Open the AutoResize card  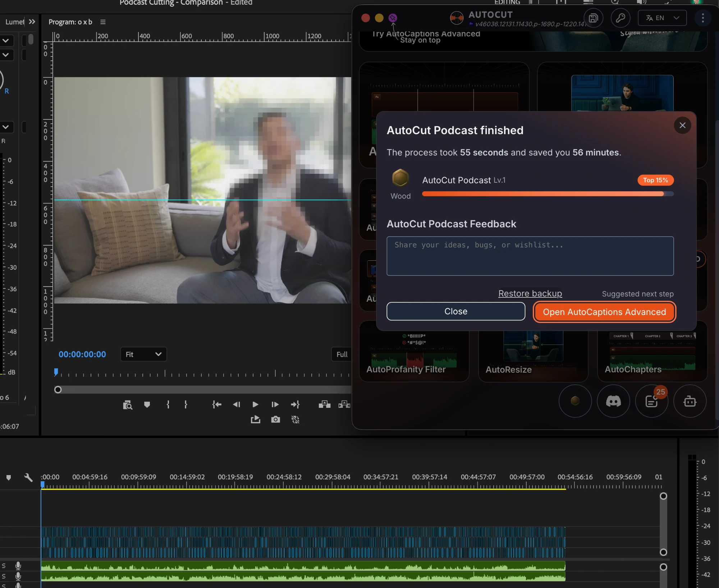point(533,356)
